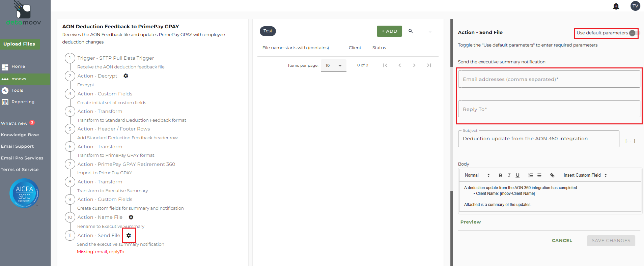Open settings gear for Action - Send File

point(129,235)
